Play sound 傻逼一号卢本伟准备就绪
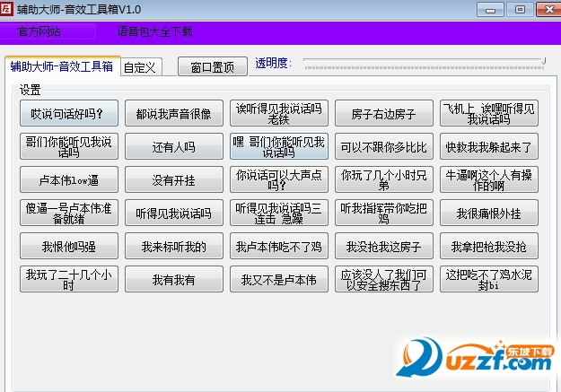 coord(69,213)
